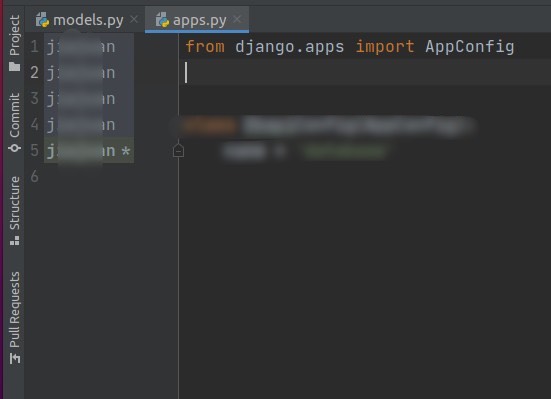Close the apps.py tab
This screenshot has height=399, width=551.
(237, 19)
